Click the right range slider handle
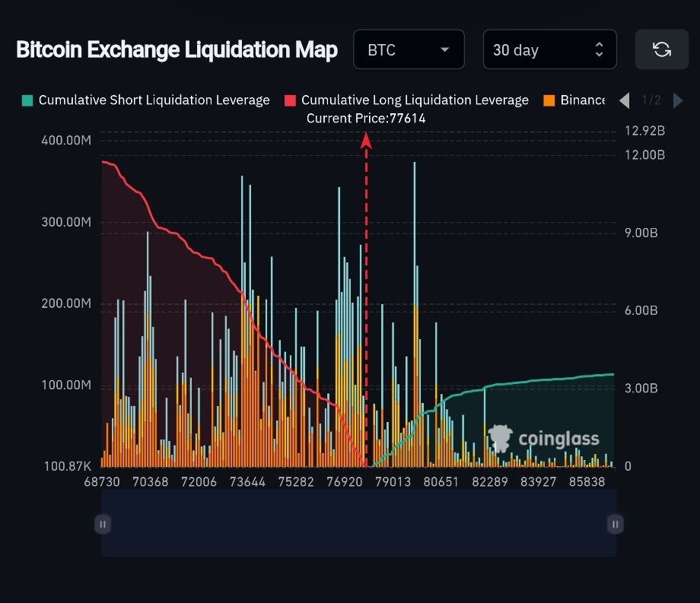 [x=615, y=523]
